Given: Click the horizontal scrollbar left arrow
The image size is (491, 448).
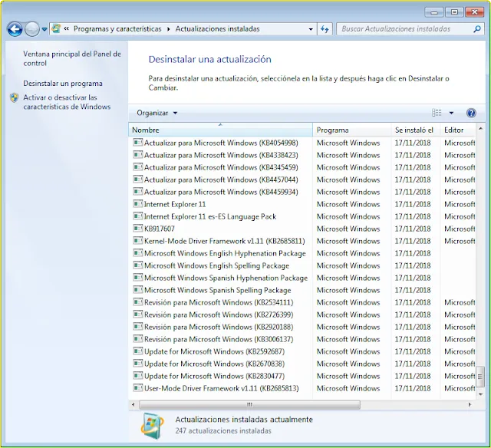Looking at the screenshot, I should [133, 404].
